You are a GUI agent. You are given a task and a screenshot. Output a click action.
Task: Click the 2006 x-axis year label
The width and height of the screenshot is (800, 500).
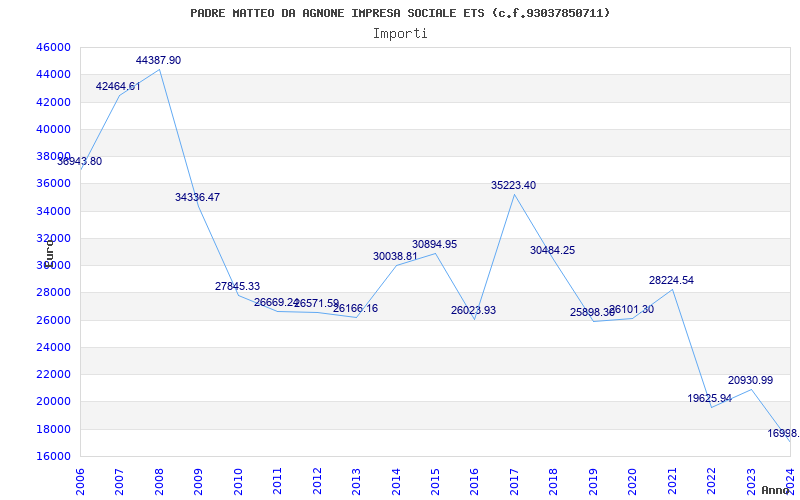click(80, 481)
